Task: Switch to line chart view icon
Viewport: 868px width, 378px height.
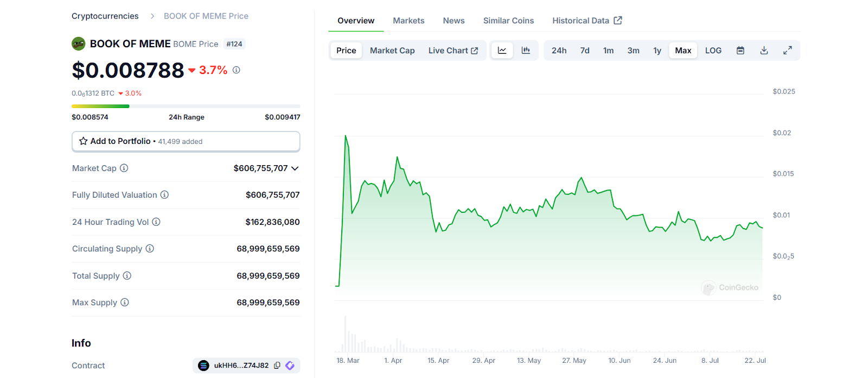Action: coord(502,51)
